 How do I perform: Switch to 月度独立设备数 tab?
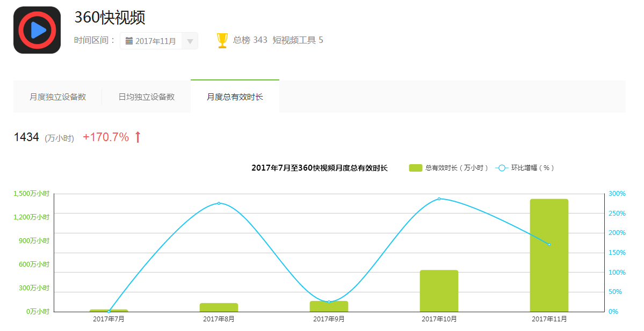pyautogui.click(x=57, y=97)
